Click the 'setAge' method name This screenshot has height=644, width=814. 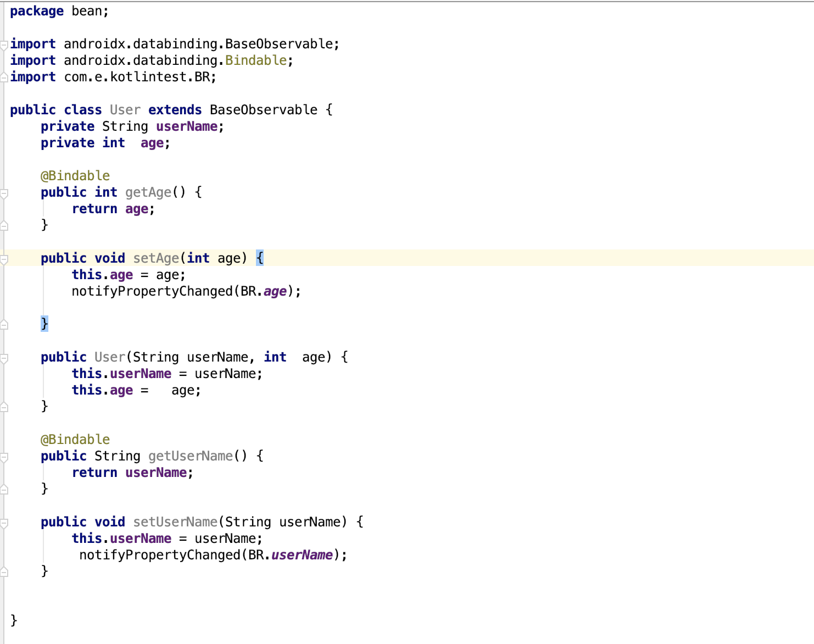tap(156, 258)
